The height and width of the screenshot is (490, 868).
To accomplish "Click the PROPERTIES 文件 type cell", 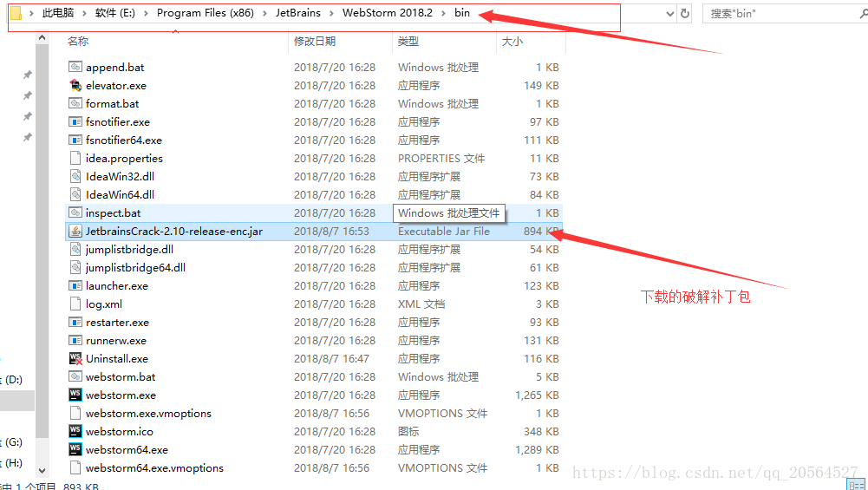I will tap(441, 159).
